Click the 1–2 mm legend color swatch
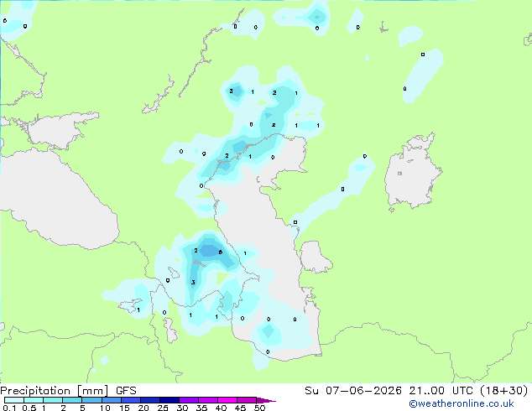Viewport: 532px width, 411px height. point(53,400)
